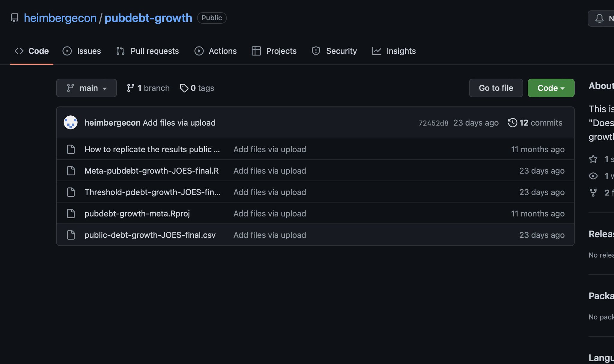The height and width of the screenshot is (364, 614).
Task: View commit 72452d8 hash link
Action: [x=433, y=123]
